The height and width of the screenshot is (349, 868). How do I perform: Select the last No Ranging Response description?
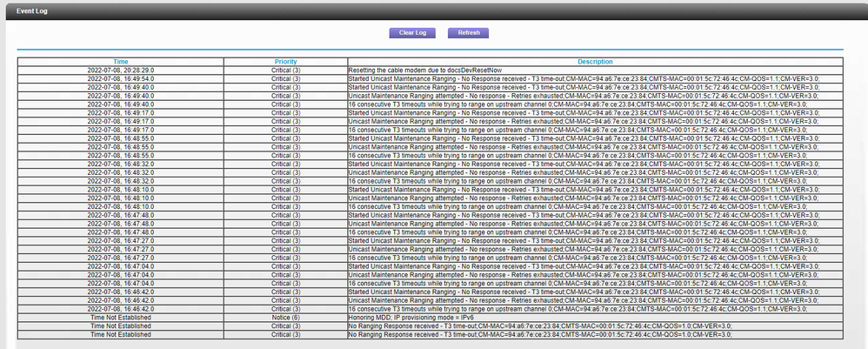[540, 334]
